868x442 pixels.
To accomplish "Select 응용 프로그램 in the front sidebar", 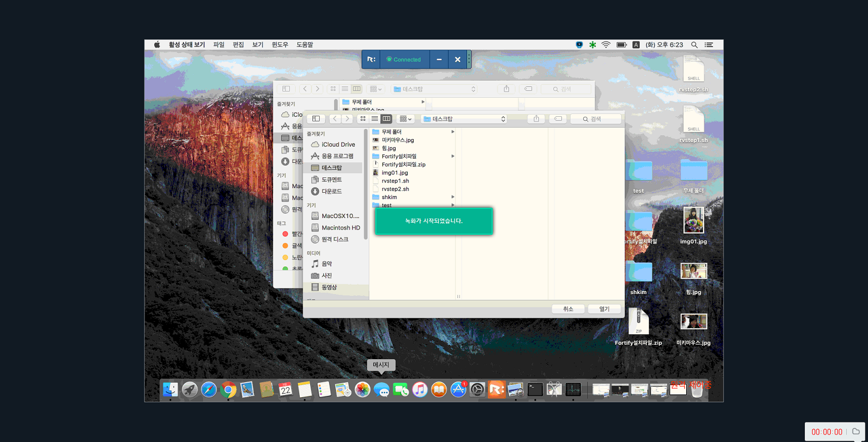I will 337,156.
